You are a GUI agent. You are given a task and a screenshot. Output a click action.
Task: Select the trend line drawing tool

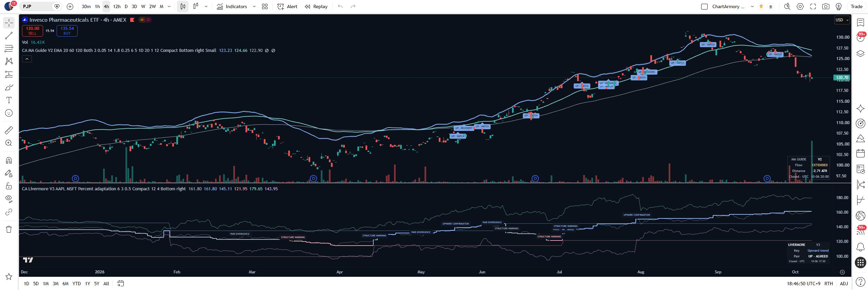9,36
